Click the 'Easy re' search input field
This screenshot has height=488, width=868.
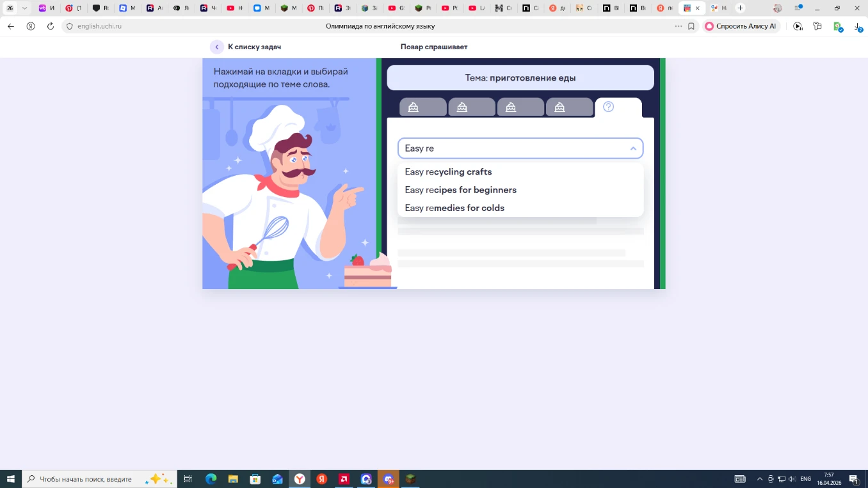coord(512,148)
